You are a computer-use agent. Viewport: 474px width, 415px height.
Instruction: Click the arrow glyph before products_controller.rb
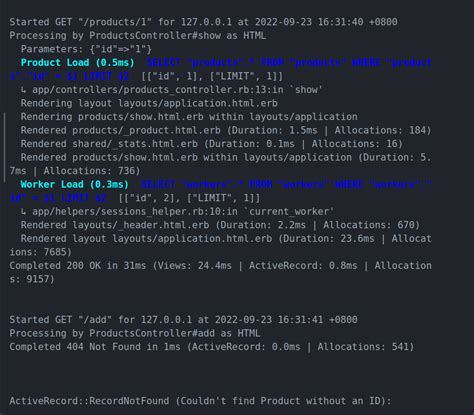(23, 90)
